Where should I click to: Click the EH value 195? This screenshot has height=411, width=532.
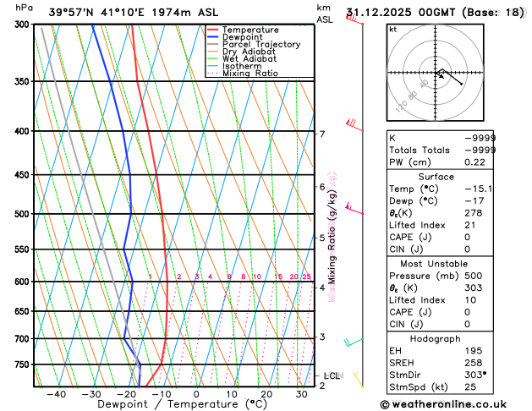tap(474, 351)
